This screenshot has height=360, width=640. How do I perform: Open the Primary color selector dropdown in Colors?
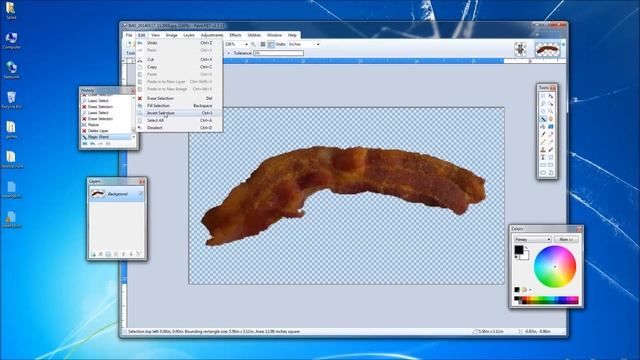[533, 239]
